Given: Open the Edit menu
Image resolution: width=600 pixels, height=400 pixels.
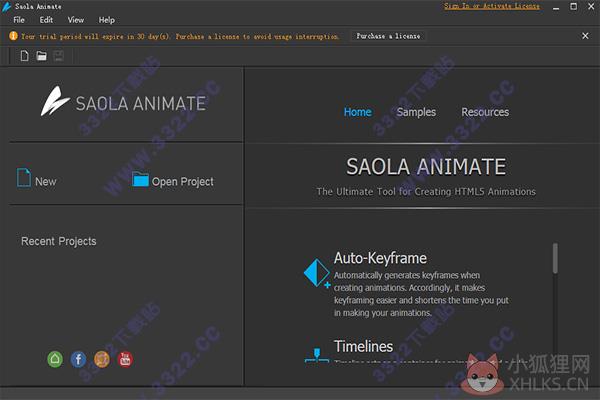Looking at the screenshot, I should point(46,20).
